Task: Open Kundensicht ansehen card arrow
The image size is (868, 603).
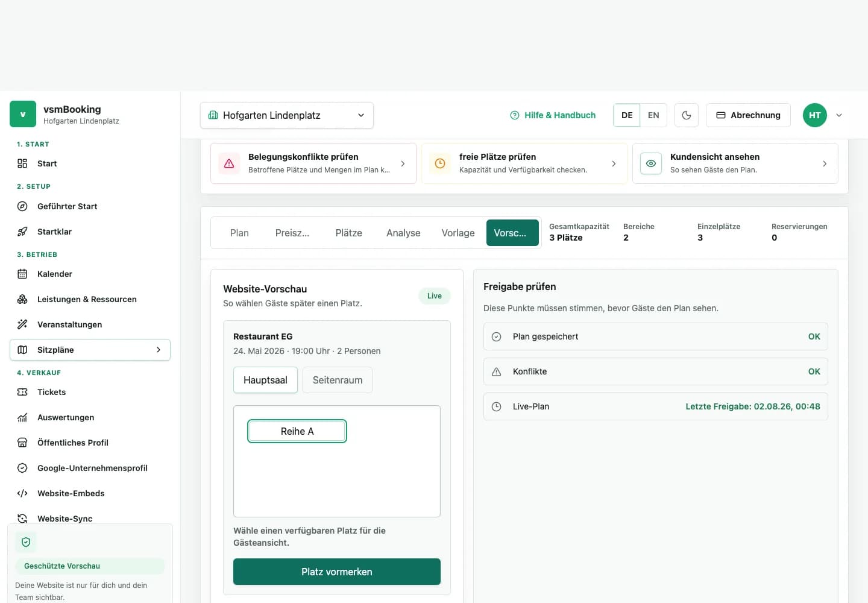Action: coord(825,163)
